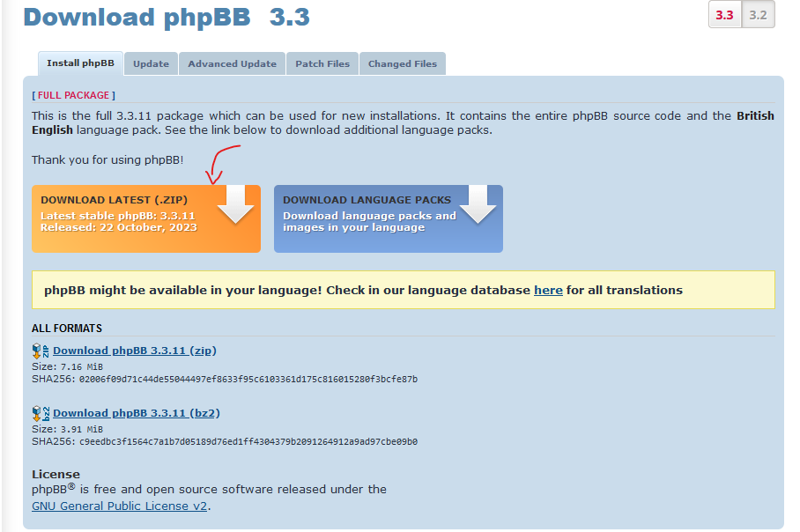The image size is (800, 532).
Task: Click the 'Size: 7.16 MiB' text
Action: 67,366
